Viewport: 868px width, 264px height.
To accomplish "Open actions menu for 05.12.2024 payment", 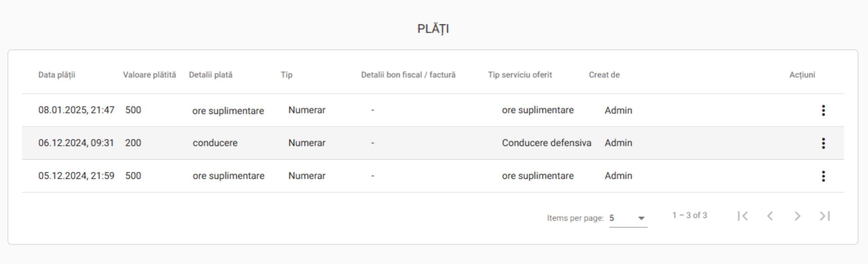I will point(823,176).
